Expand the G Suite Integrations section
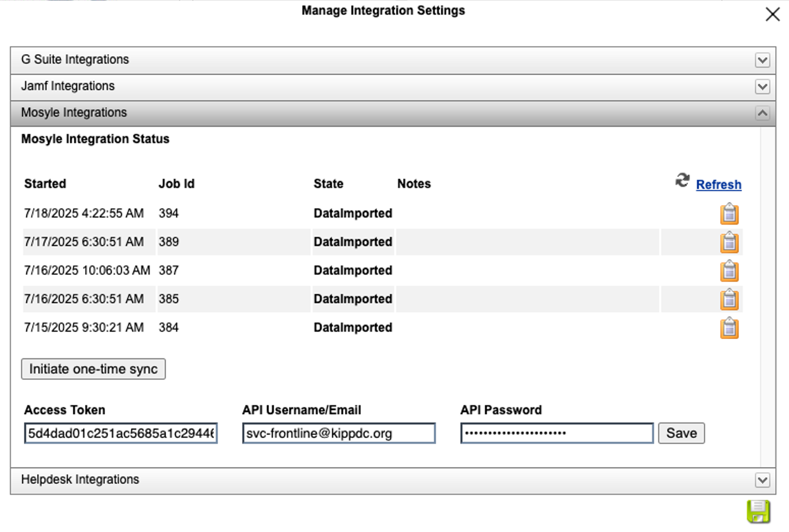Screen dimensions: 789x532 click(763, 60)
